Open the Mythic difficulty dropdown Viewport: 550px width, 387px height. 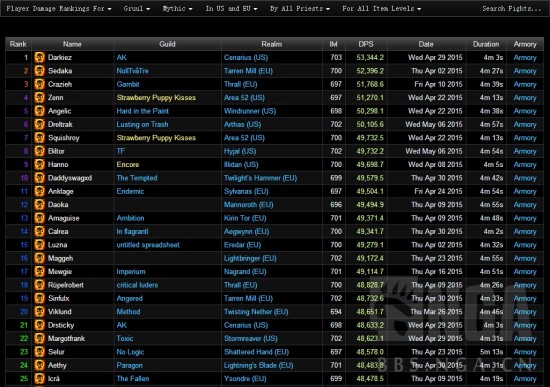(x=177, y=8)
